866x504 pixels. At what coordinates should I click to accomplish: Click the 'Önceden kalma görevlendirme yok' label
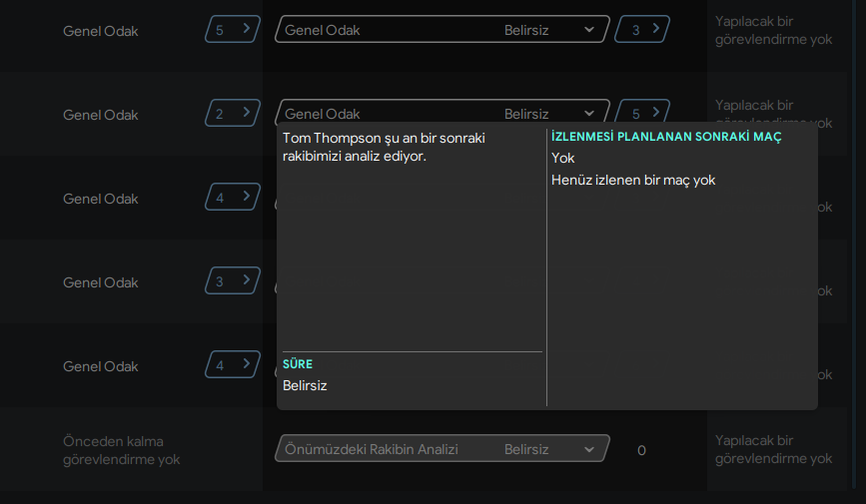121,450
